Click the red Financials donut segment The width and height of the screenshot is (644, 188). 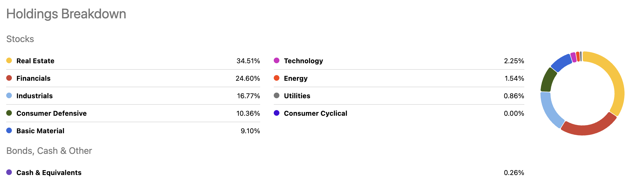[588, 129]
